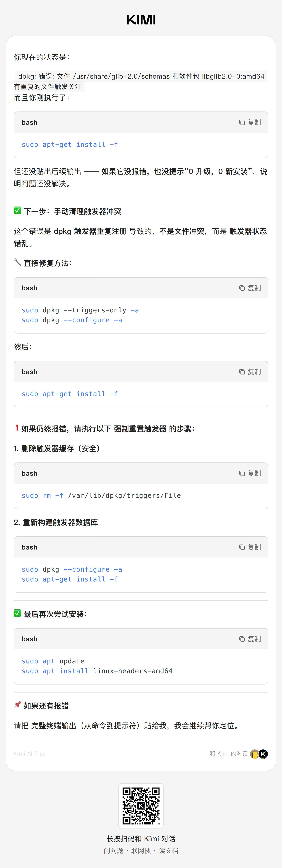The image size is (282, 868).
Task: Copy the code under "重新构建触发器数据库"
Action: (x=250, y=547)
